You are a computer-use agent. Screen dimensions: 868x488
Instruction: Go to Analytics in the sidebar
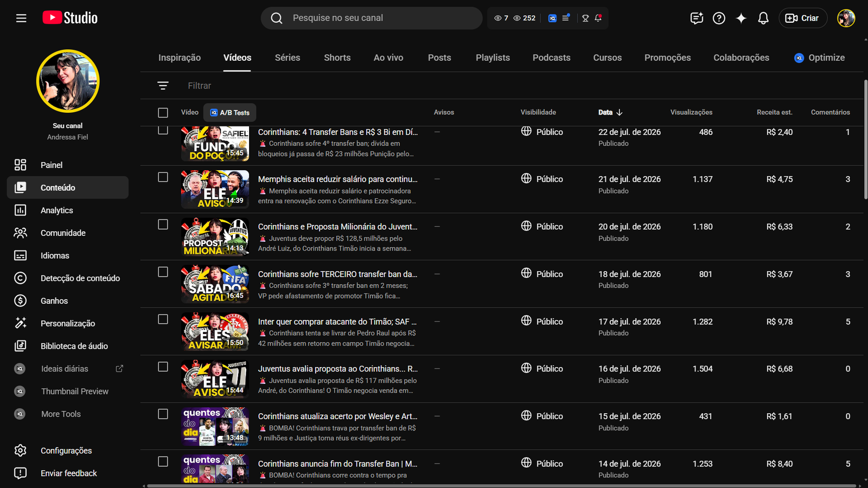click(x=68, y=210)
